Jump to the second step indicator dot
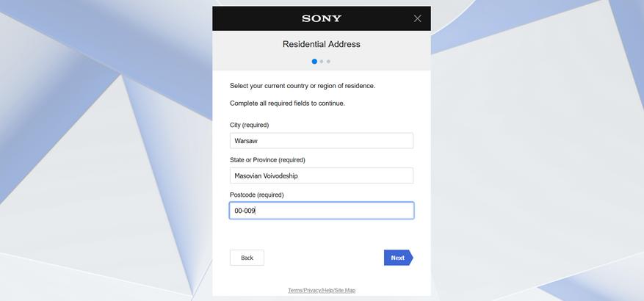Image resolution: width=644 pixels, height=301 pixels. (x=322, y=62)
